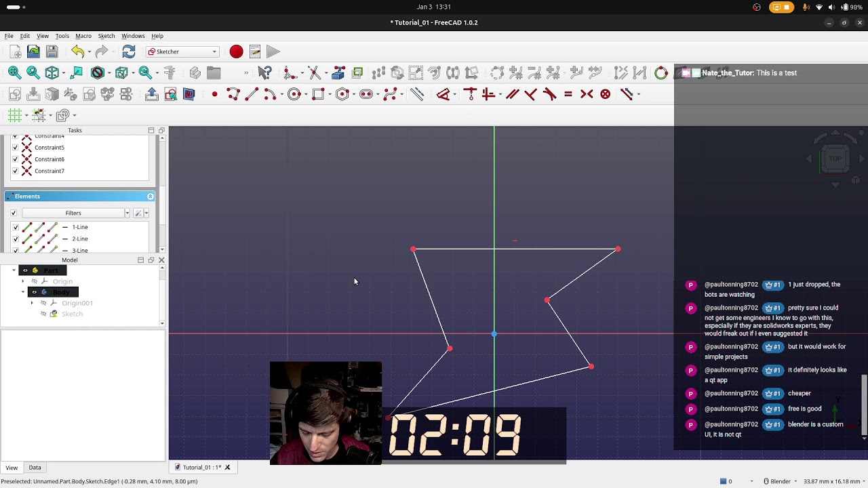
Task: Open the Sketcher workbench dropdown
Action: point(182,52)
